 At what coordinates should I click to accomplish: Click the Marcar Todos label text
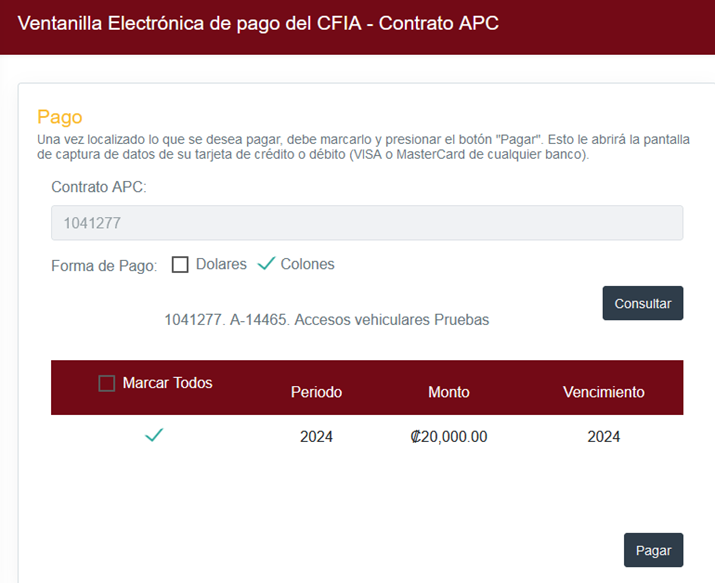(x=167, y=383)
